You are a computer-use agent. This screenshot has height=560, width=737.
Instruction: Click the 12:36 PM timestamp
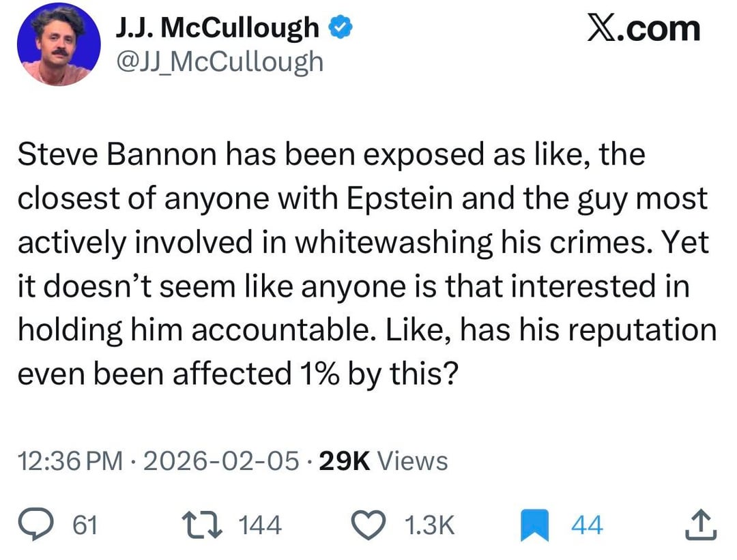click(70, 462)
